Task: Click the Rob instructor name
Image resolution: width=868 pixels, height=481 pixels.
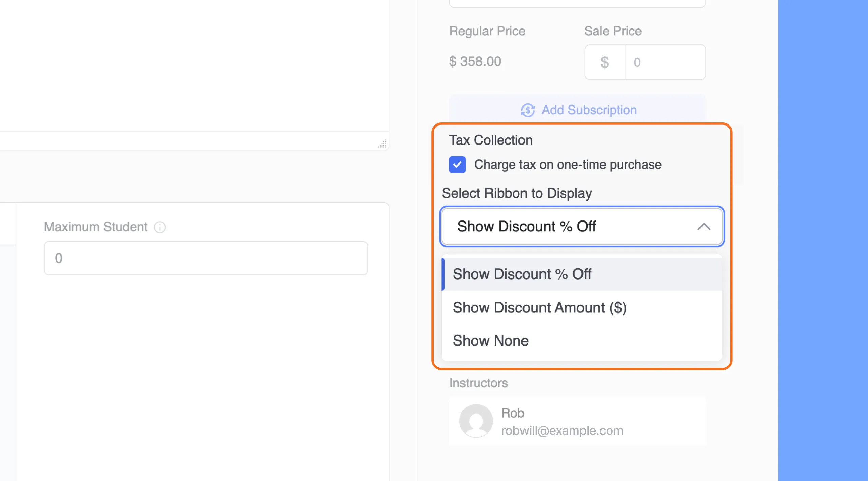Action: point(513,413)
